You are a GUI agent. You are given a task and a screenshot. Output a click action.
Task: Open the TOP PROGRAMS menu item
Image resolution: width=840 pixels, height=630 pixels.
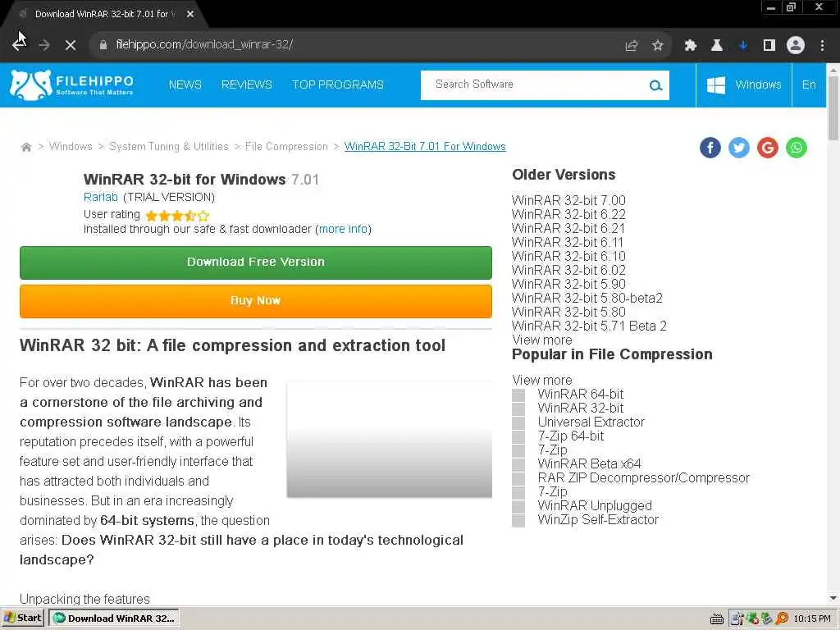pos(337,84)
